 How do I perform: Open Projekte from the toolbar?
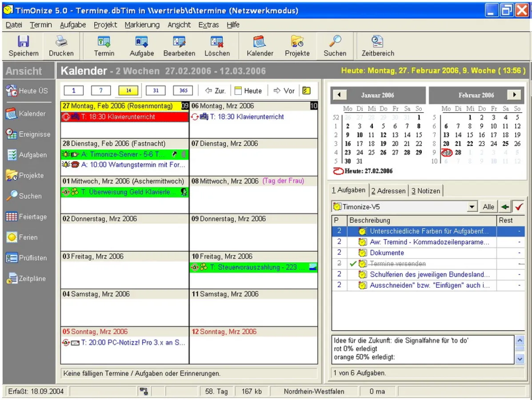[297, 43]
